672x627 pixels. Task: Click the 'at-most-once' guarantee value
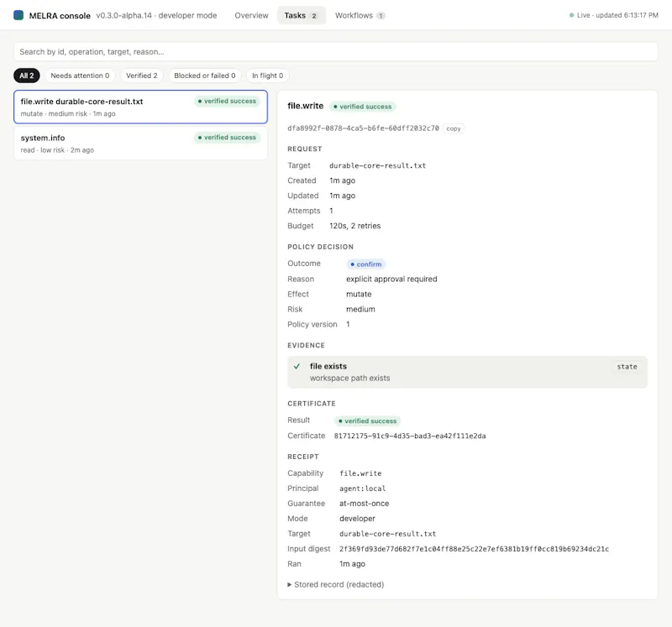(x=364, y=504)
